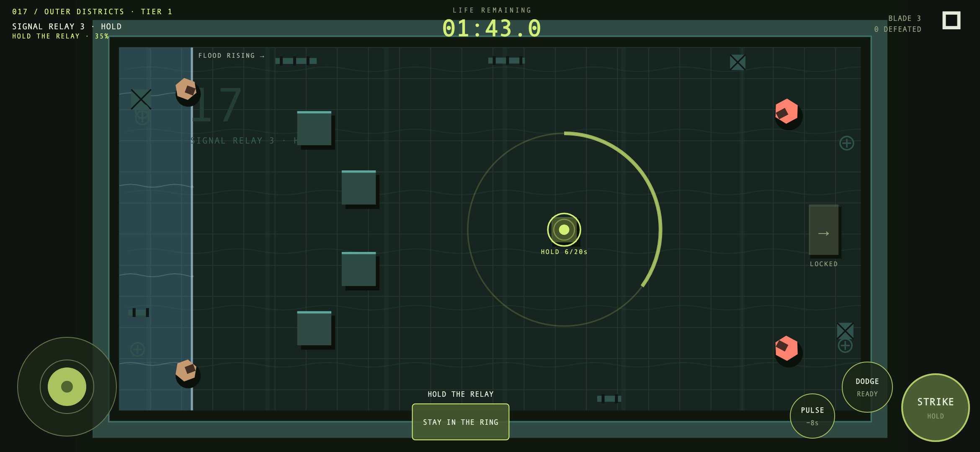Tap the STRIKE hold button

pos(935,408)
